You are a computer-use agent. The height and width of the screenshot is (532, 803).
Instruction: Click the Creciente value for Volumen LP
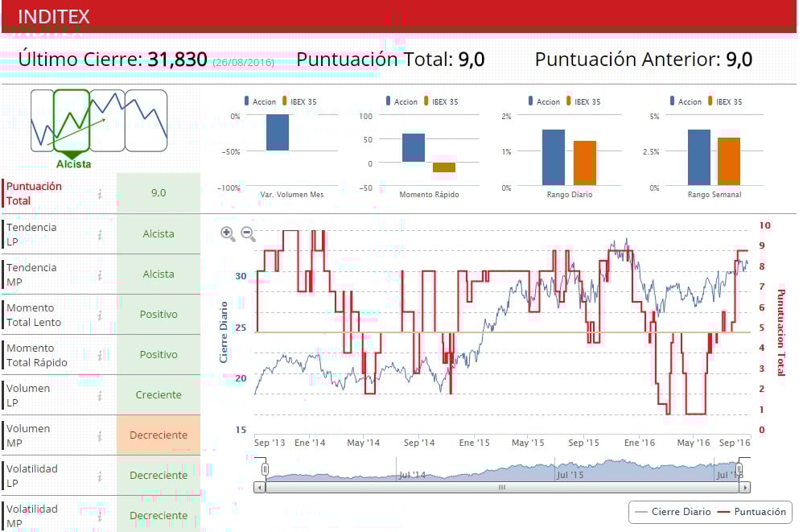click(x=159, y=395)
